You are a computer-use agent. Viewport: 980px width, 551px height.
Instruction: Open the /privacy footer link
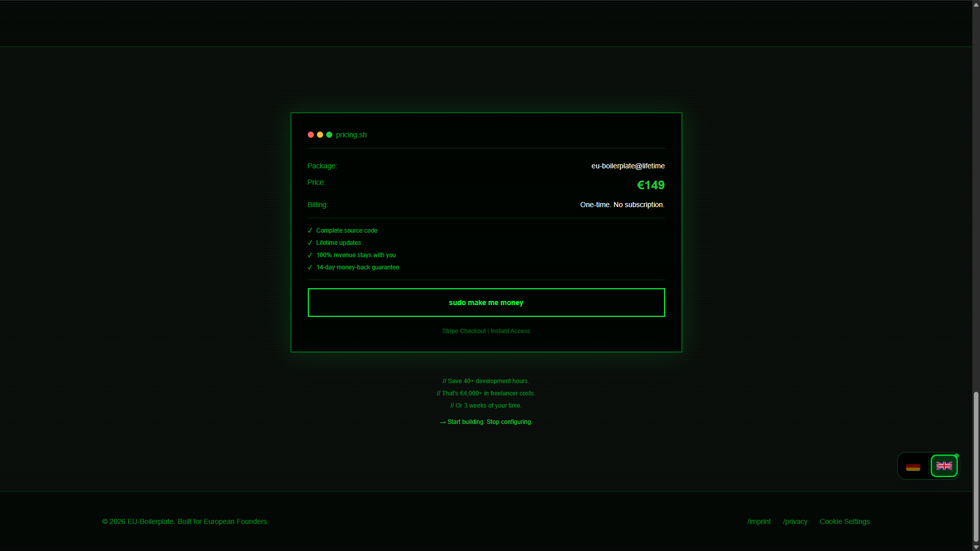795,521
